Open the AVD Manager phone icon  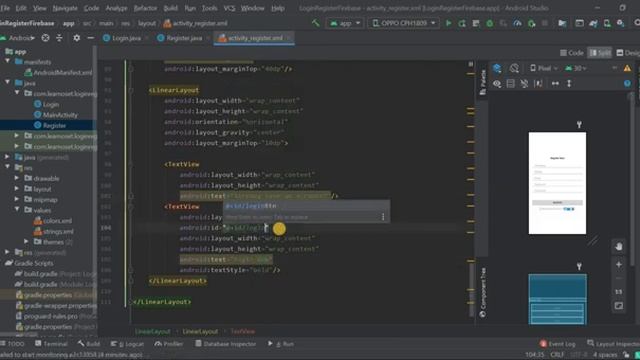(607, 23)
